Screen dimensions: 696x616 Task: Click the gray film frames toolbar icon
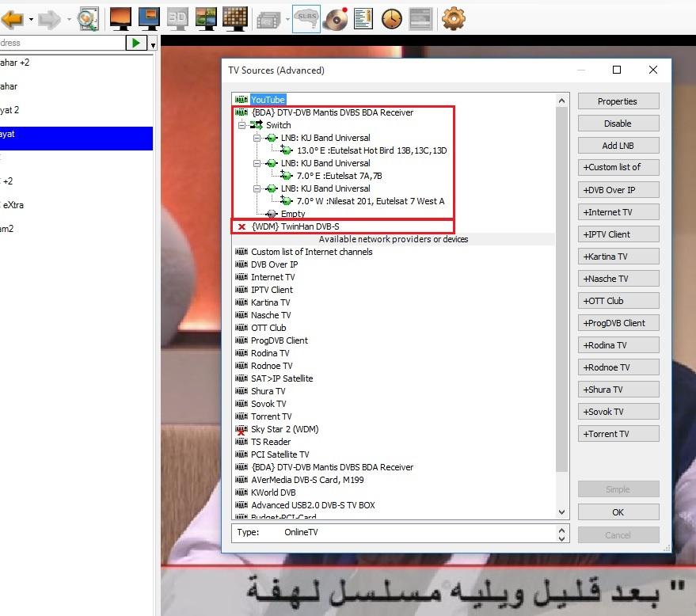click(268, 20)
